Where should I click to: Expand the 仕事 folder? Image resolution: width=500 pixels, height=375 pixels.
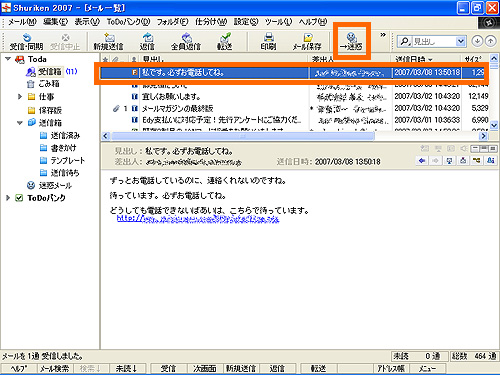[x=20, y=97]
